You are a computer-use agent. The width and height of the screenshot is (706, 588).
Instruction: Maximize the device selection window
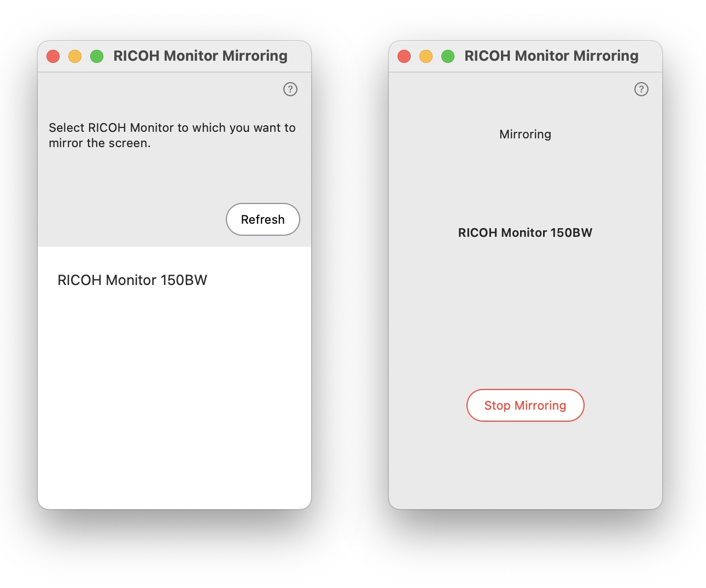point(97,56)
